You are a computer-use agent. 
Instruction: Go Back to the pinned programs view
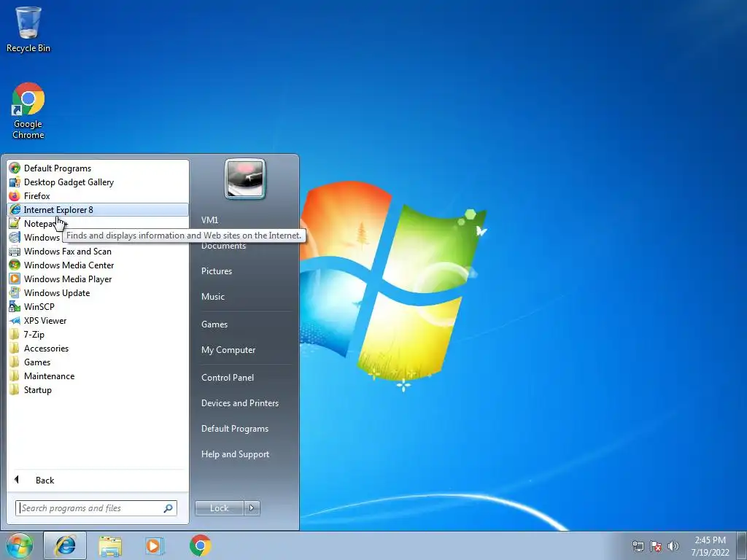pyautogui.click(x=98, y=480)
